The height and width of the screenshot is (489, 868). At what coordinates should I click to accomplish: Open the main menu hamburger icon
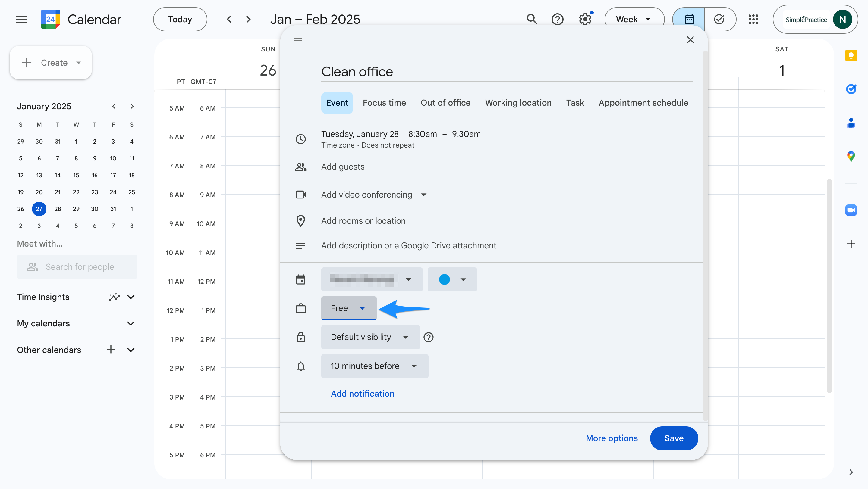(22, 19)
